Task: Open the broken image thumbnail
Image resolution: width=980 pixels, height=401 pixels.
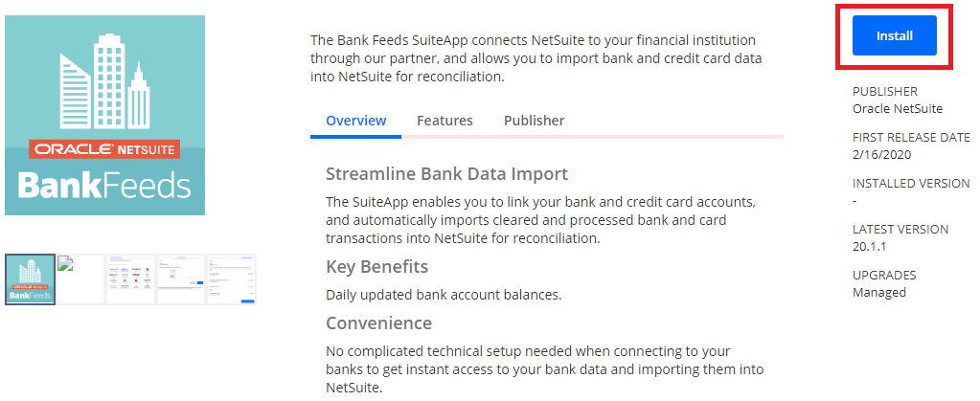Action: [x=80, y=279]
